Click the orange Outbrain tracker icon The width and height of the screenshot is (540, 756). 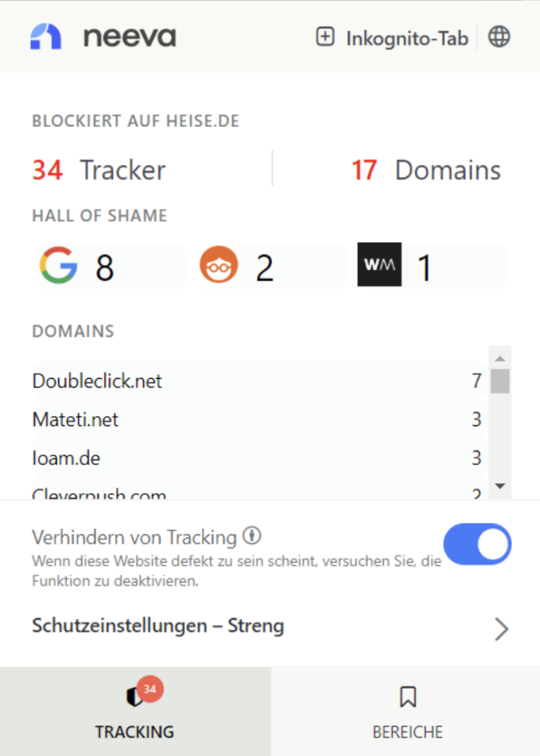219,266
